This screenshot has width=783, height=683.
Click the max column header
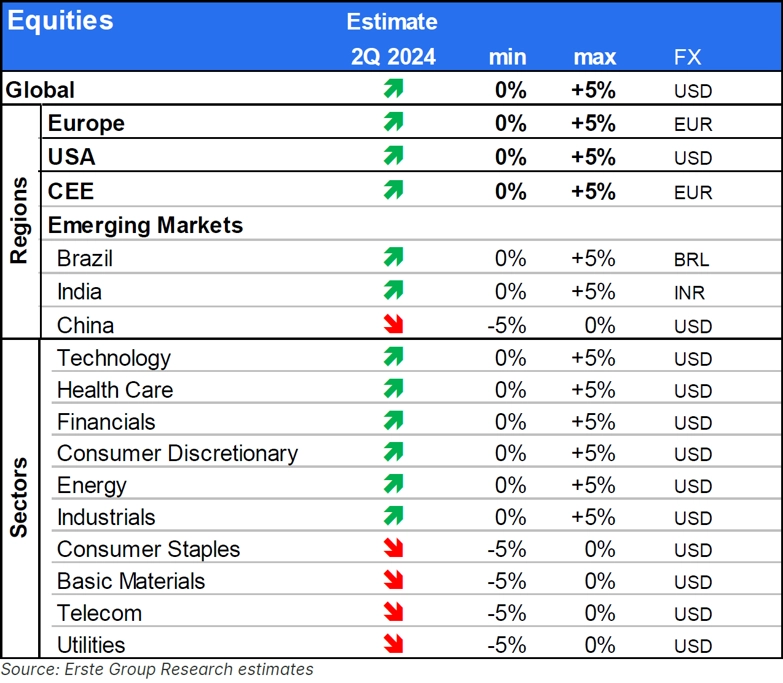pyautogui.click(x=594, y=57)
